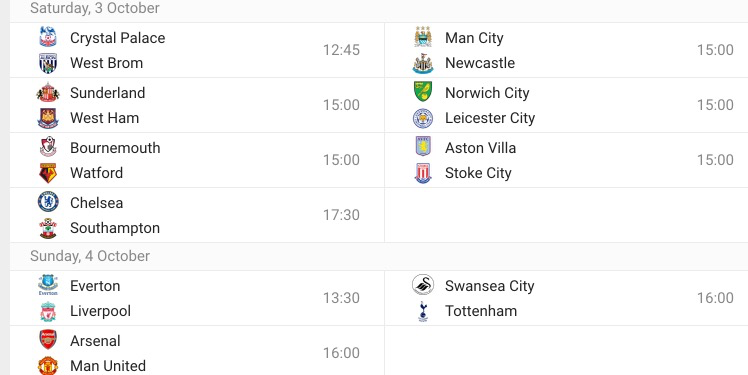Image resolution: width=748 pixels, height=375 pixels.
Task: Click the Saturday, 3 October date header
Action: [95, 8]
